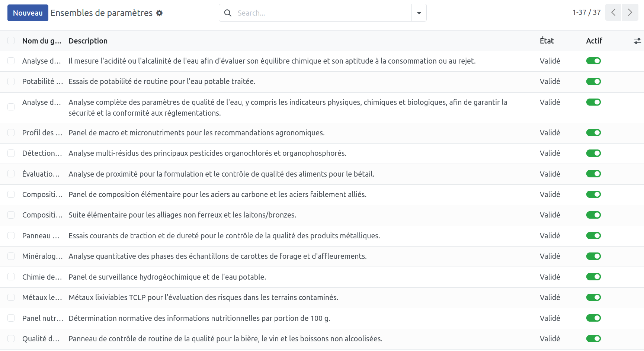Sort by the État column header
Viewport: 644px width, 351px height.
point(547,41)
